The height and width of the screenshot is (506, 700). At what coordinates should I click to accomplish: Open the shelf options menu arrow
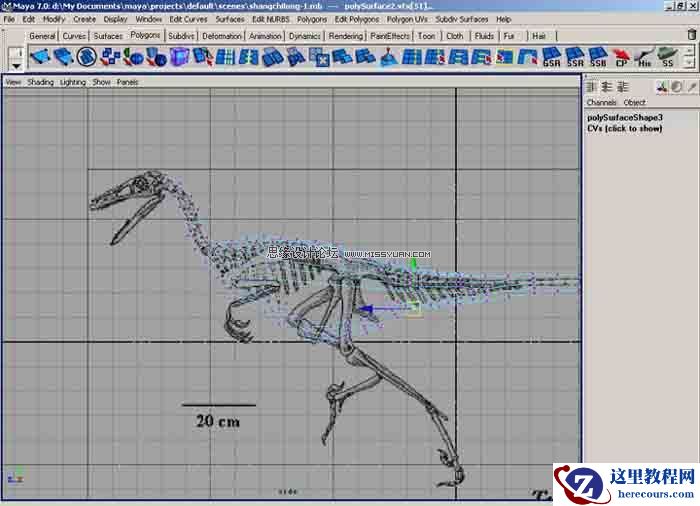click(17, 66)
